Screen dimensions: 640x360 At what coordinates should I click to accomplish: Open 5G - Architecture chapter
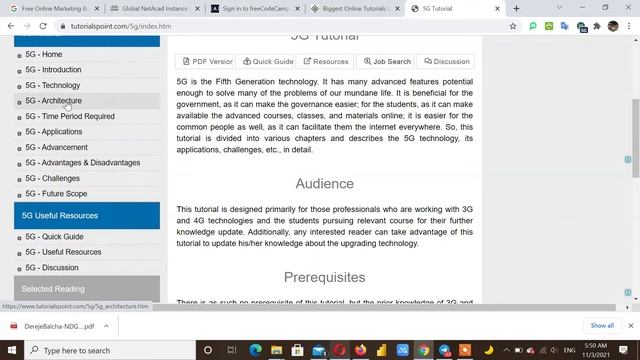(53, 101)
